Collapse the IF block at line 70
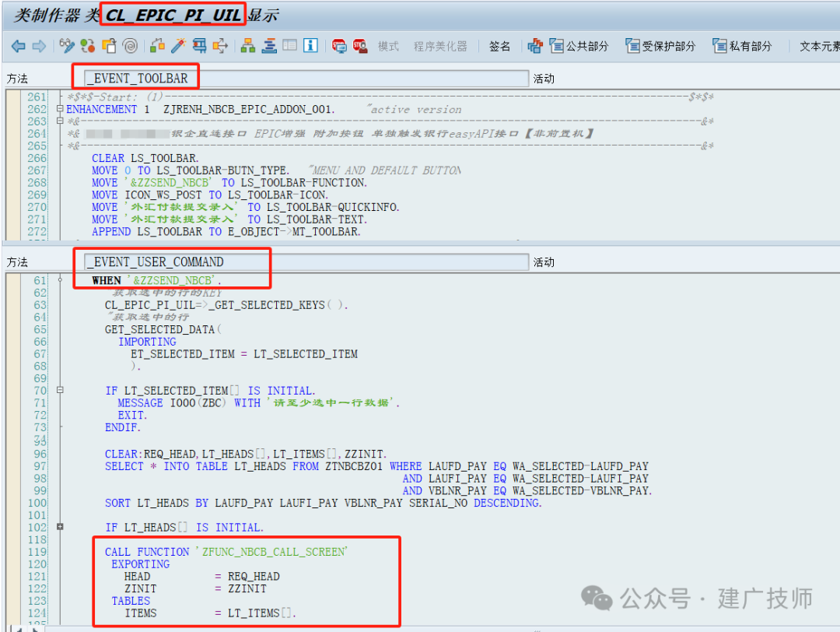This screenshot has height=632, width=840. (x=60, y=390)
